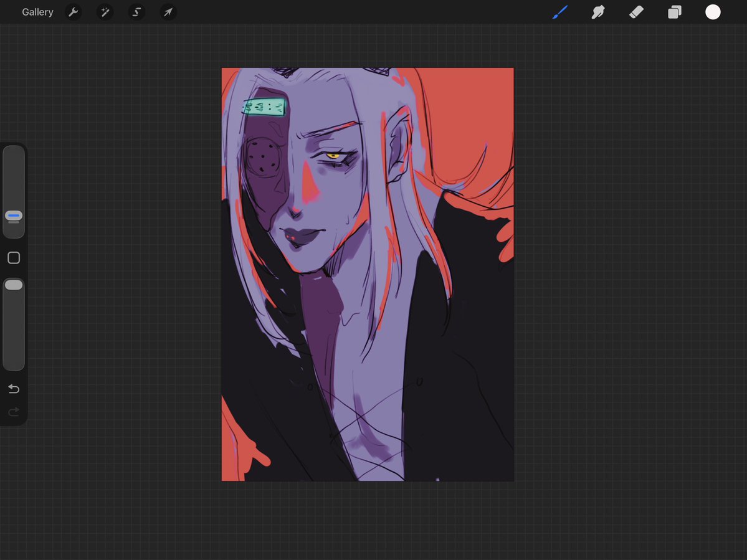Activate the Selection S-ribbon tool
This screenshot has width=747, height=560.
[136, 12]
